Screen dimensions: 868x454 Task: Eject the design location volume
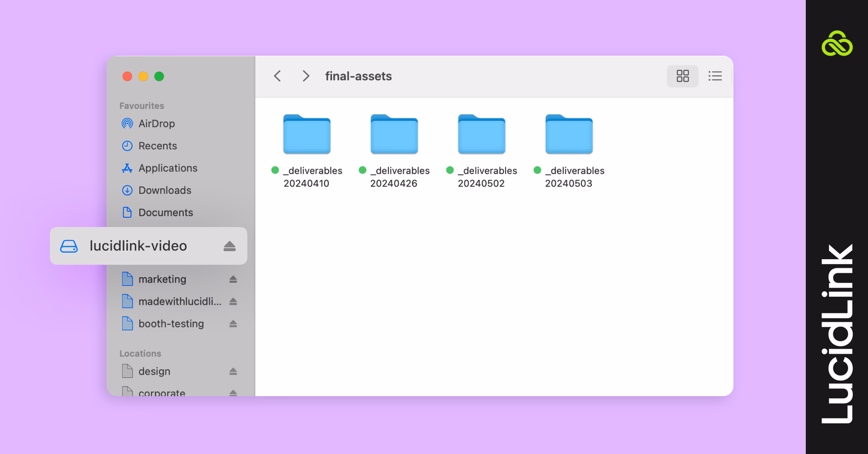(x=233, y=371)
